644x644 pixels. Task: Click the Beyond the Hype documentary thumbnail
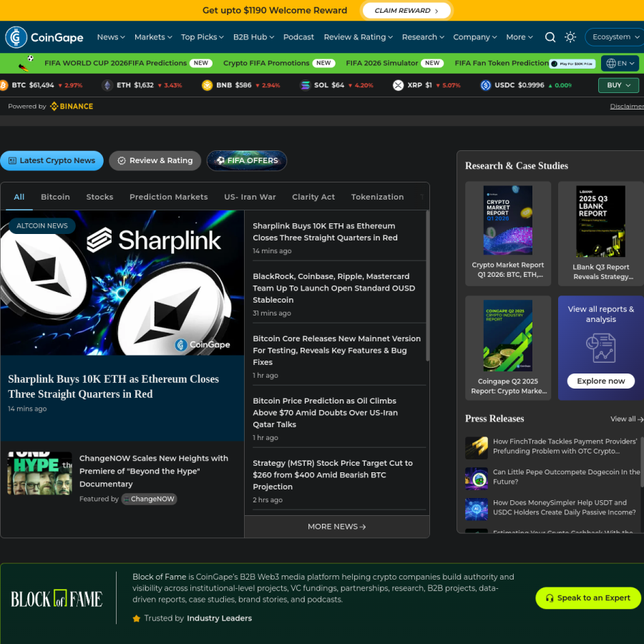pos(40,473)
